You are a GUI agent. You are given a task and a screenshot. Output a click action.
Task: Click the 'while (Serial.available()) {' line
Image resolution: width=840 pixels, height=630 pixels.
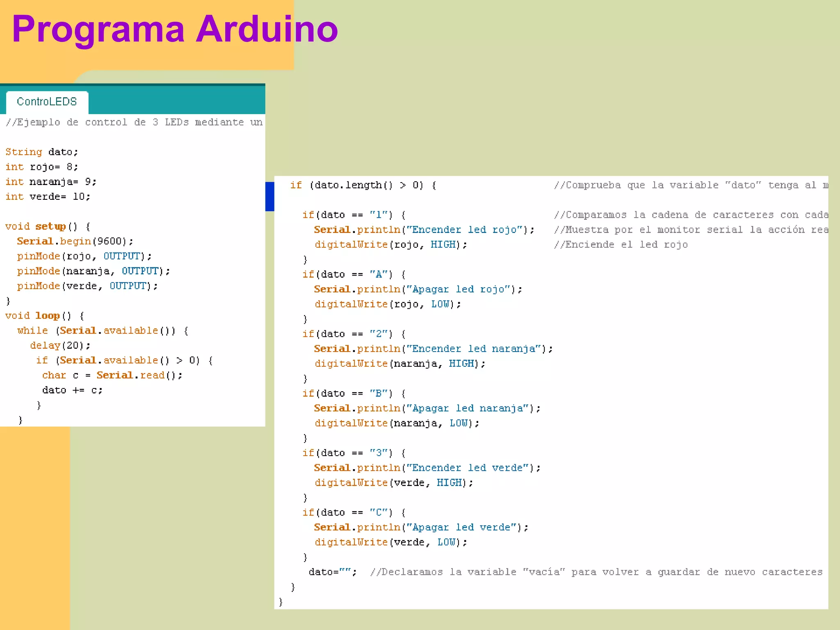(x=103, y=331)
